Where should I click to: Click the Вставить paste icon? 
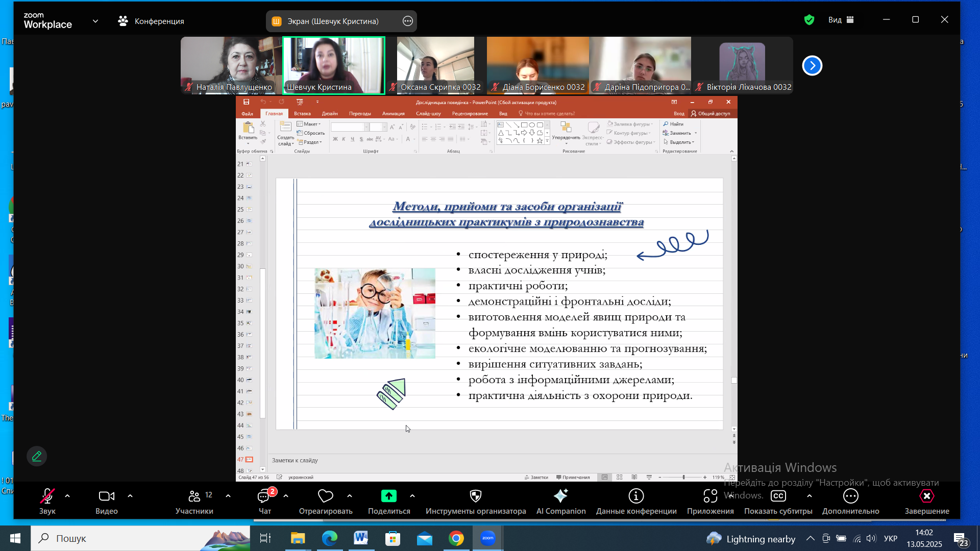tap(248, 128)
